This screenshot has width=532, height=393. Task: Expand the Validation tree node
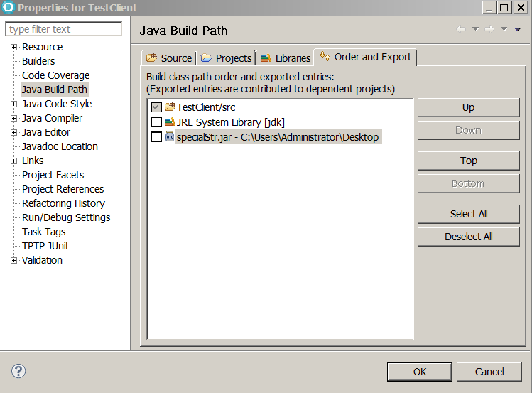coord(13,260)
